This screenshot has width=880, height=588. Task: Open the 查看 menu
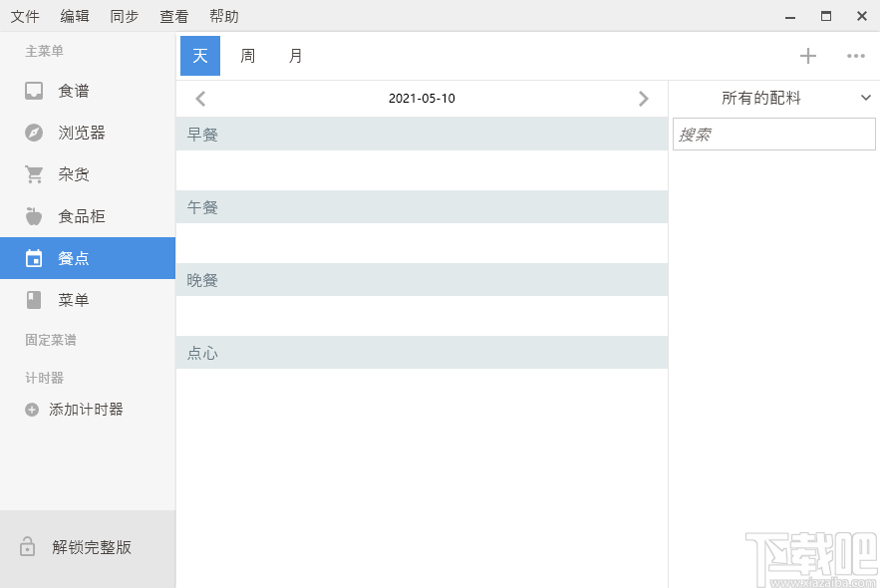point(173,16)
